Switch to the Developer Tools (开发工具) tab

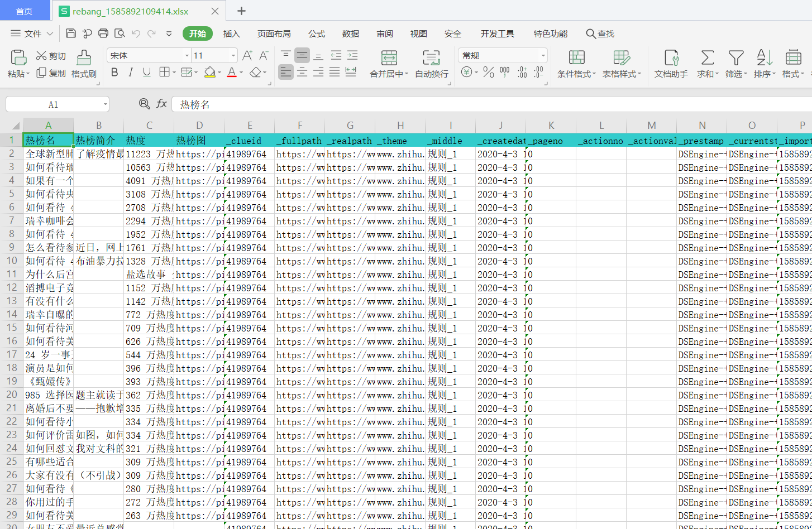tap(498, 33)
